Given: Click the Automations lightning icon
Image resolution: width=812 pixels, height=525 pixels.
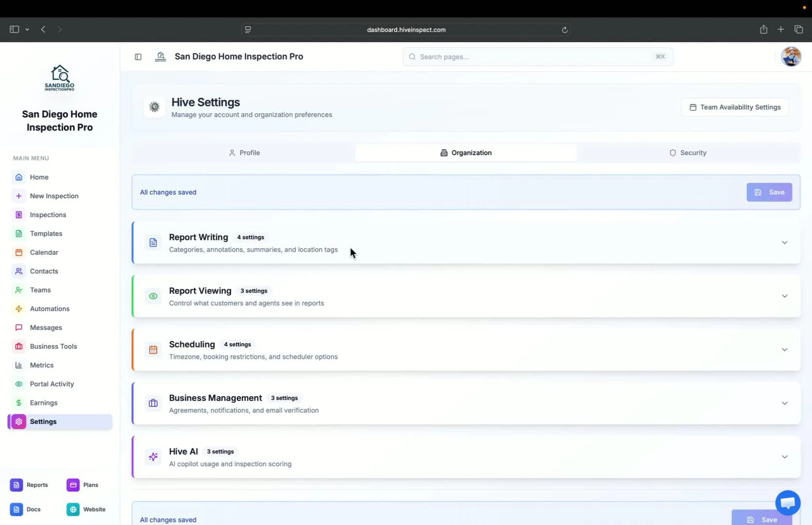Looking at the screenshot, I should tap(18, 309).
